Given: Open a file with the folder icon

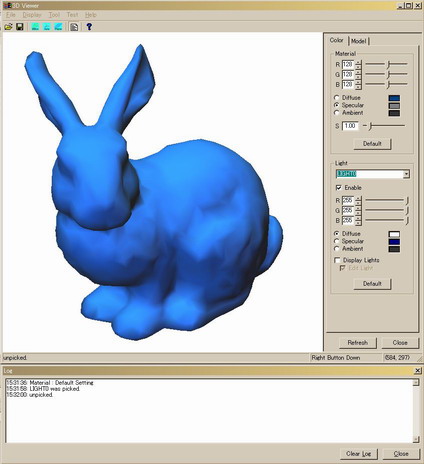Looking at the screenshot, I should coord(8,27).
